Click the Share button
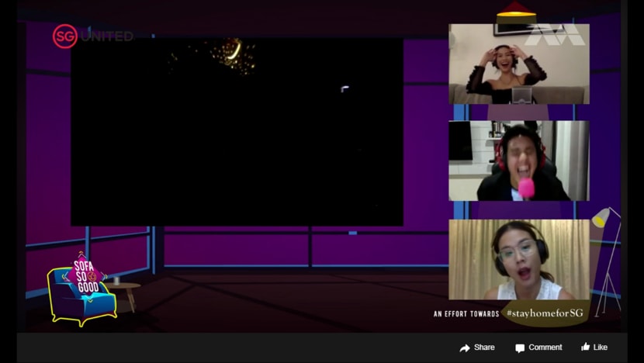This screenshot has width=644, height=363. point(477,347)
